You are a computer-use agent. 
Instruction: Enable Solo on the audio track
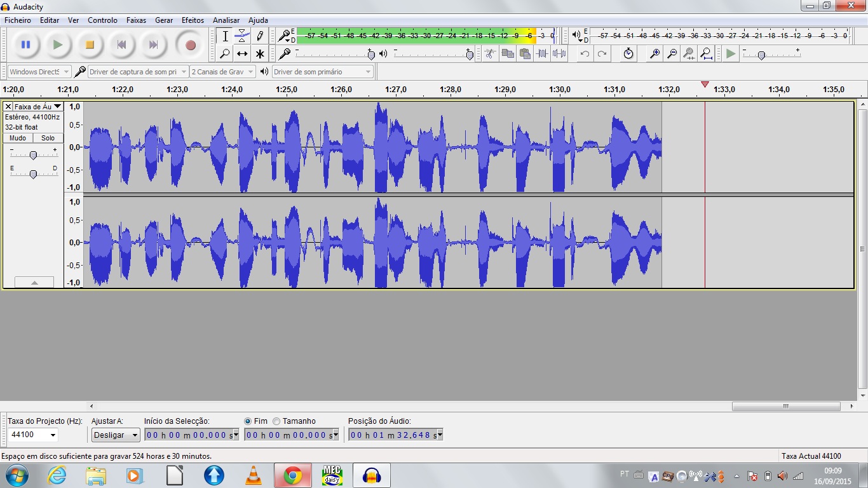[x=48, y=138]
